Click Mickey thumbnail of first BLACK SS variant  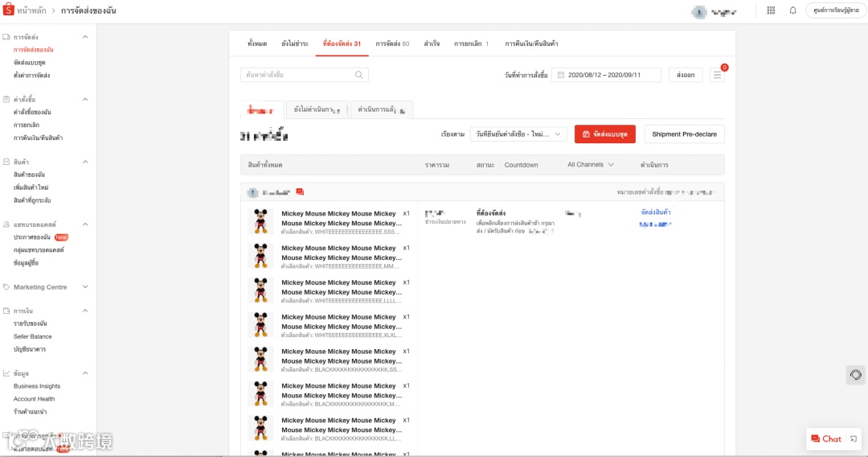260,360
